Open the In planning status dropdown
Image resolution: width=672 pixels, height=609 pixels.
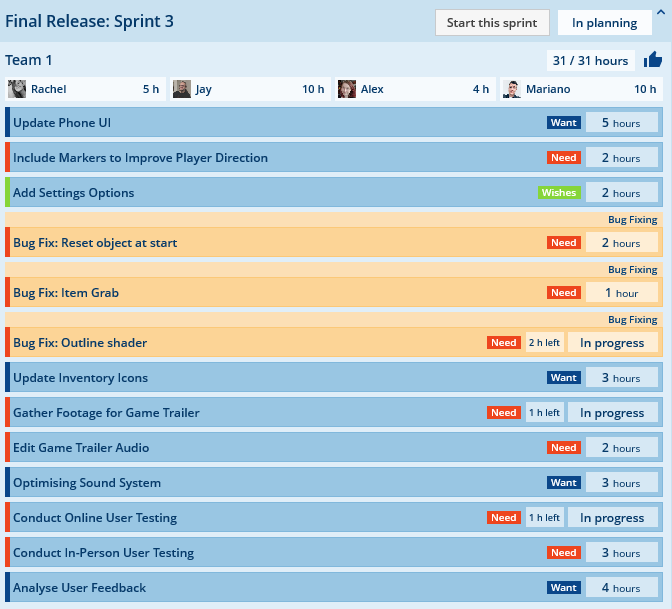604,22
